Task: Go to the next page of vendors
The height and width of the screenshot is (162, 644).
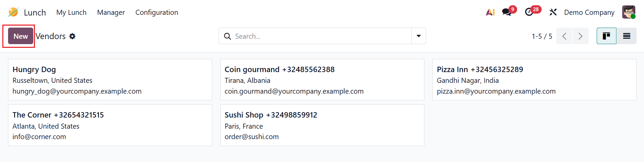Action: (x=581, y=36)
